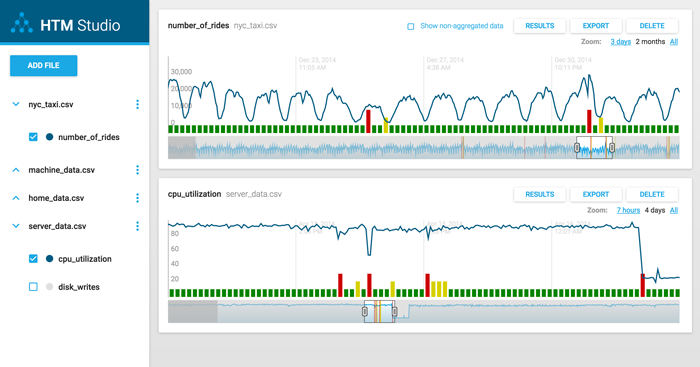Open RESULTS for number_of_rides chart
The width and height of the screenshot is (700, 367).
540,26
